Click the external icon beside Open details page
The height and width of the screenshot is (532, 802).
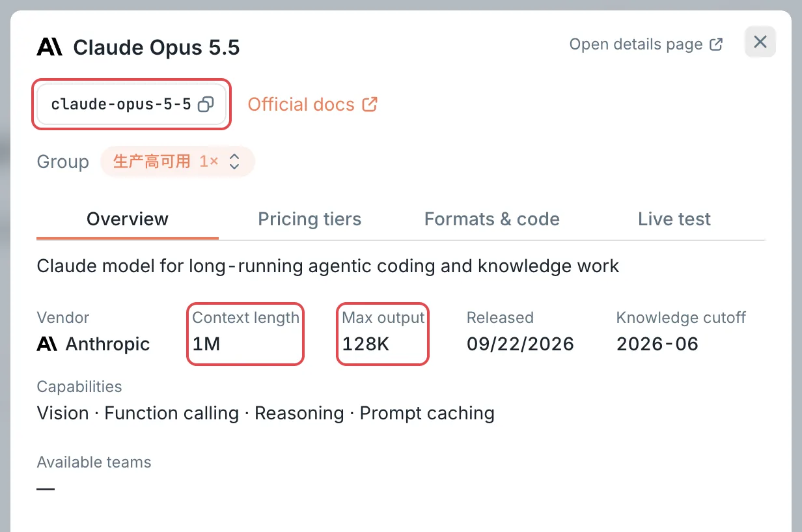point(716,44)
